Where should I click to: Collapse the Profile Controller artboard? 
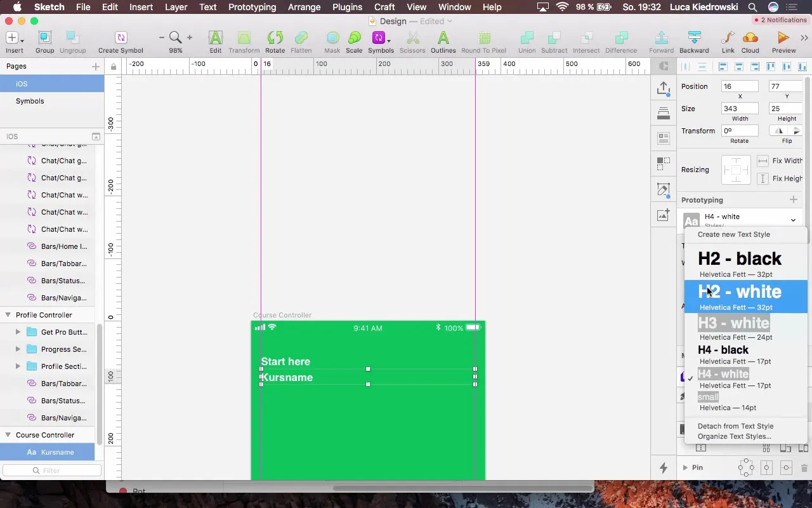8,315
